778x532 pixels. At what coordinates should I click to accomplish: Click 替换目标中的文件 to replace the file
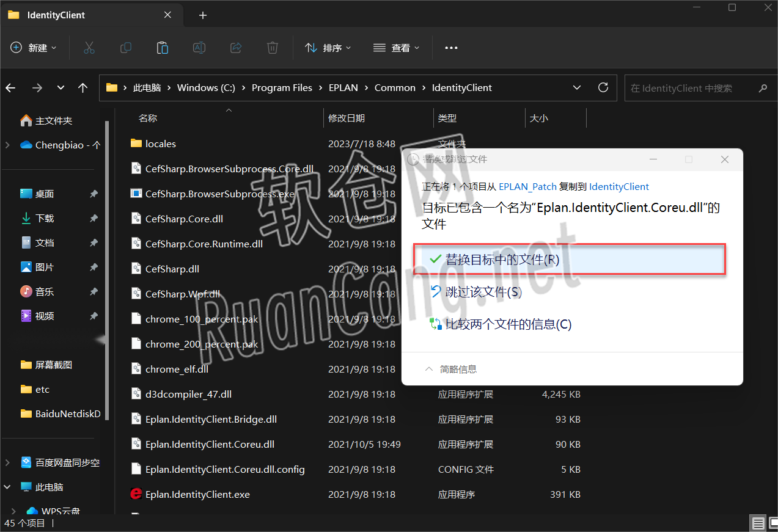(501, 258)
